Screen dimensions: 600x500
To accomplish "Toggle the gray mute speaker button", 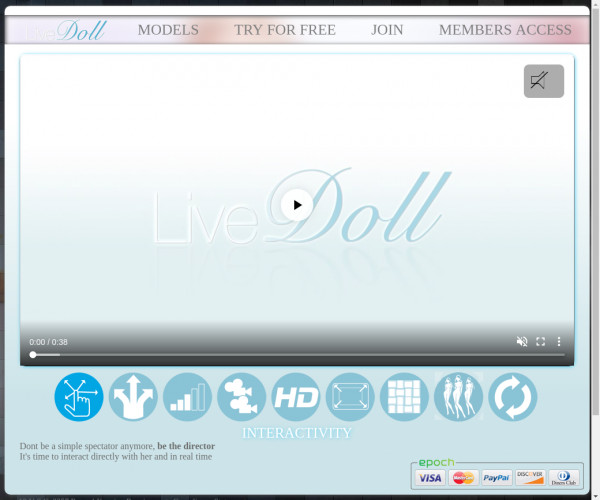I will tap(544, 81).
